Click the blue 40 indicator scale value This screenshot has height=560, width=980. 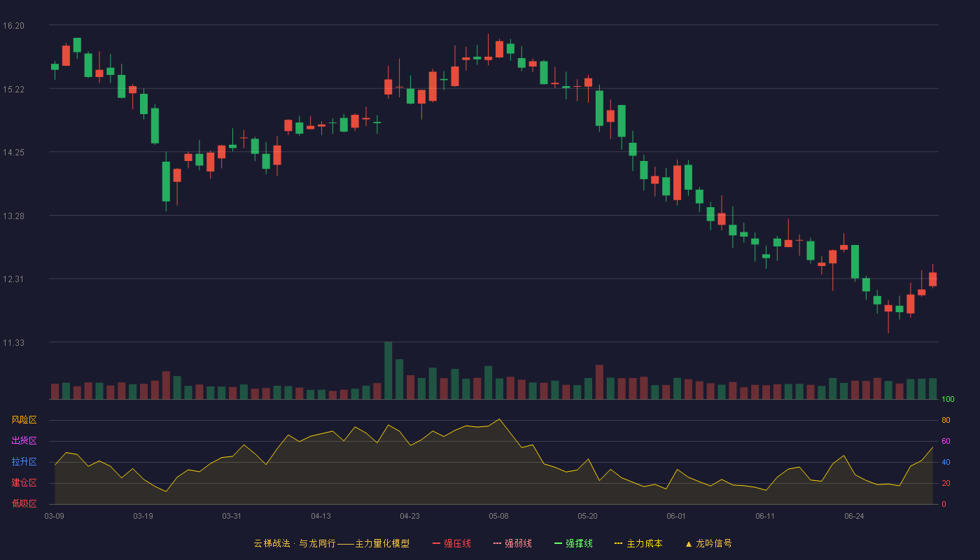(946, 463)
